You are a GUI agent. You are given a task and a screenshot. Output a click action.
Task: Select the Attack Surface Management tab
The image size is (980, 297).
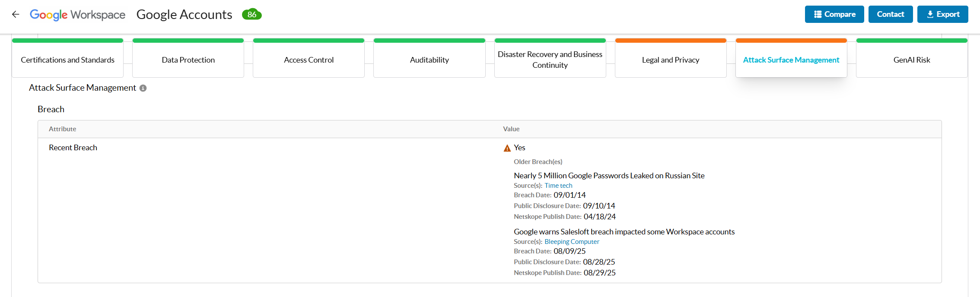[x=791, y=58]
